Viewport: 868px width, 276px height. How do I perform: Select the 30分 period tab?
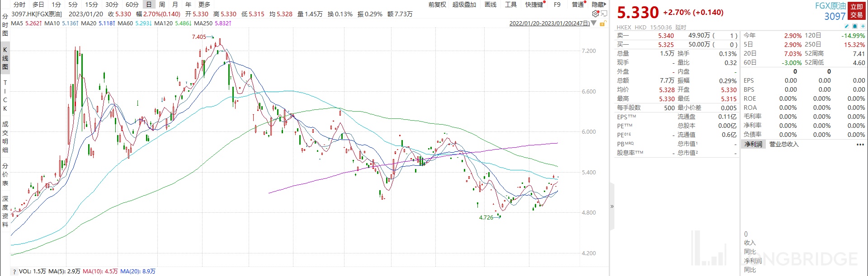point(112,5)
